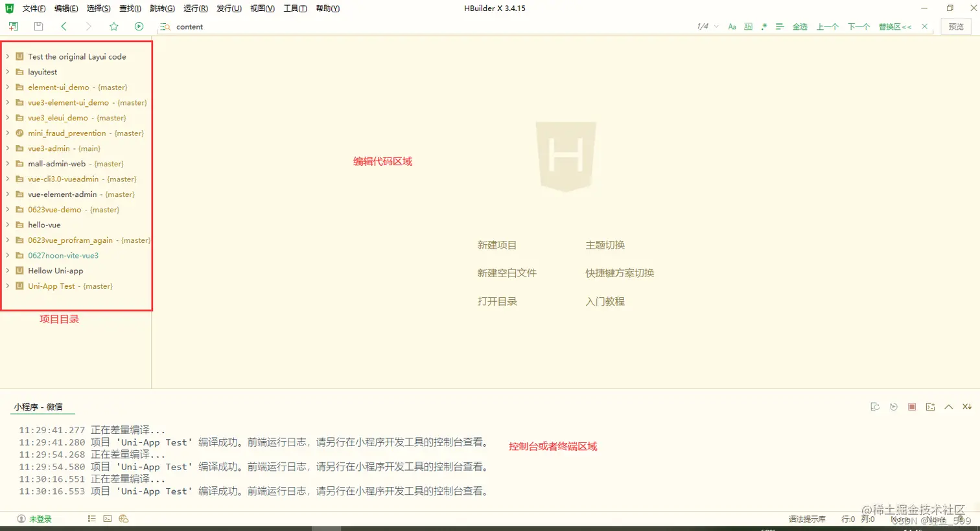Clear the console output log

875,406
